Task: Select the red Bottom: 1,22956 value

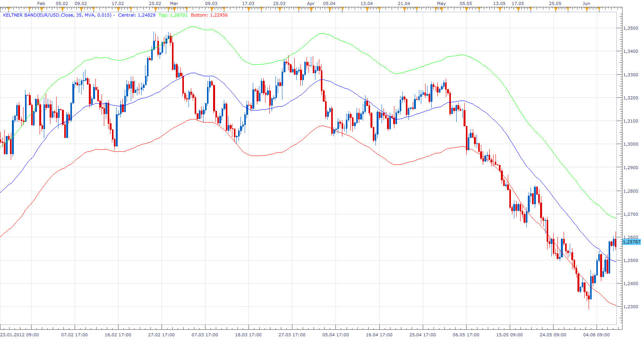Action: click(x=209, y=15)
